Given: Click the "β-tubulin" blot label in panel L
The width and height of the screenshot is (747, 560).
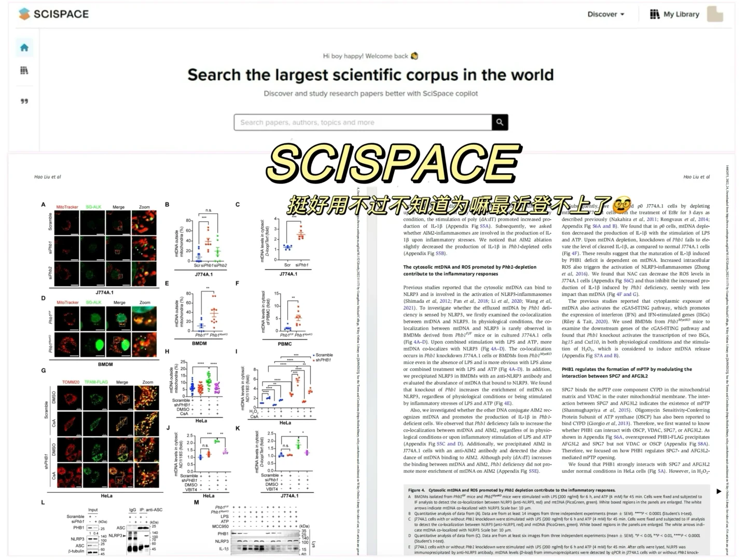Looking at the screenshot, I should (76, 551).
